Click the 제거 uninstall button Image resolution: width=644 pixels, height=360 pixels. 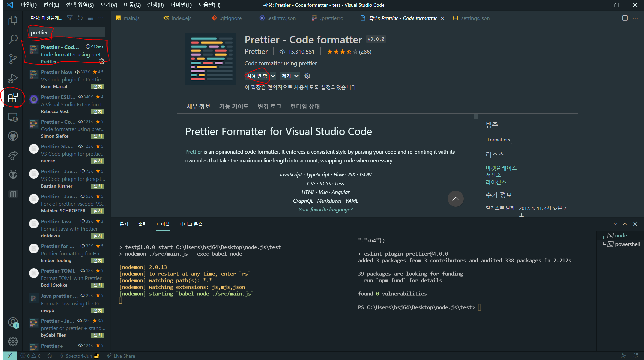coord(286,76)
